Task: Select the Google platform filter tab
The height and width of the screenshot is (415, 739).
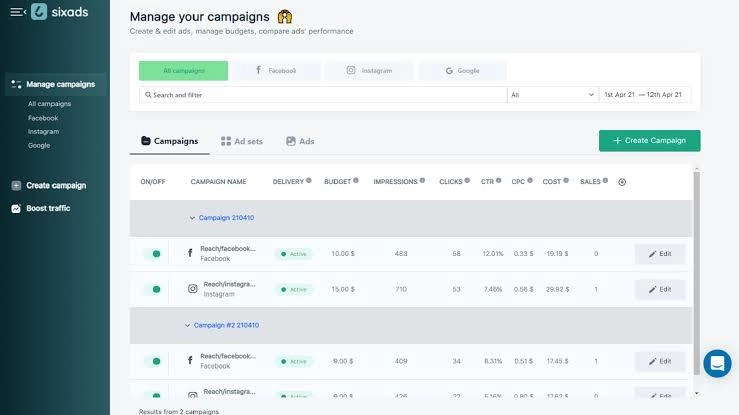Action: point(462,71)
